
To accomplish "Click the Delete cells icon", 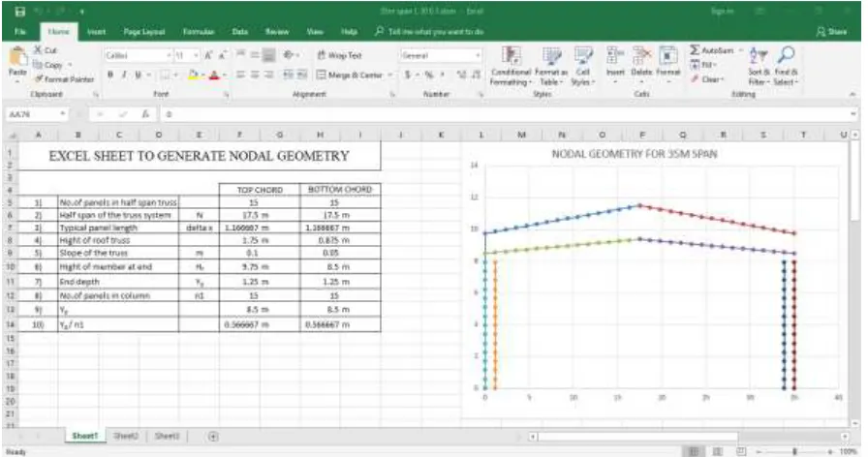I will point(641,55).
